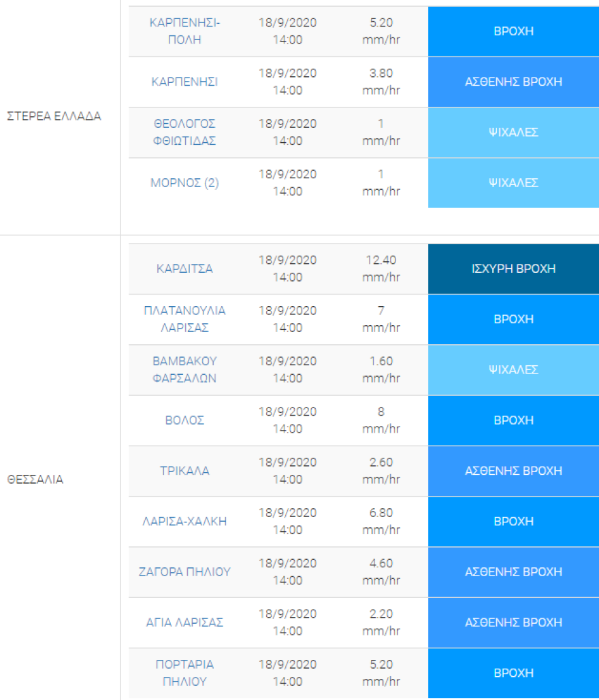Click the ΜΟΡΝΟΣ (2) station name
The height and width of the screenshot is (700, 599).
tap(184, 183)
